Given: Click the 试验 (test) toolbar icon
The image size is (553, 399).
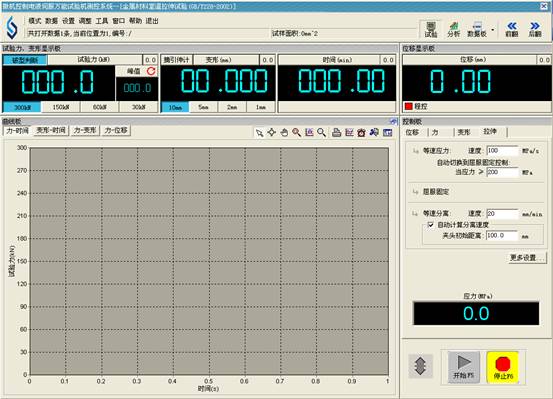Looking at the screenshot, I should click(x=430, y=29).
